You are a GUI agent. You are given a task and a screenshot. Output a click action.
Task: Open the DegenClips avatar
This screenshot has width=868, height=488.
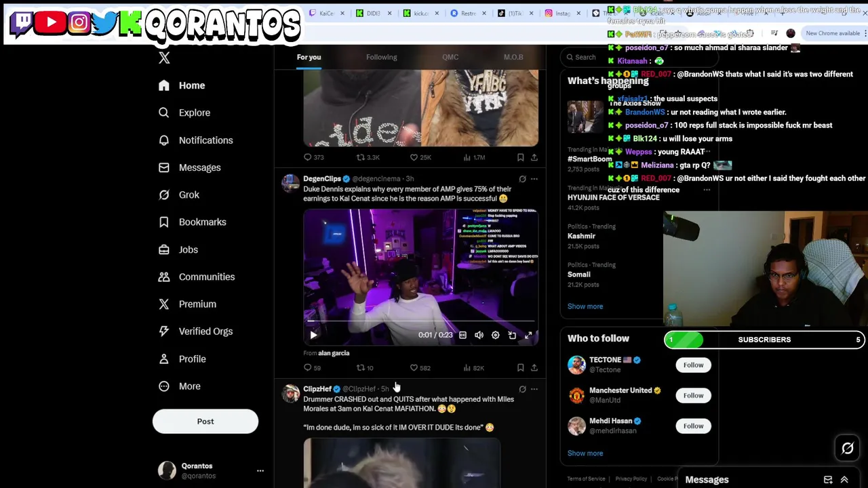(x=290, y=183)
